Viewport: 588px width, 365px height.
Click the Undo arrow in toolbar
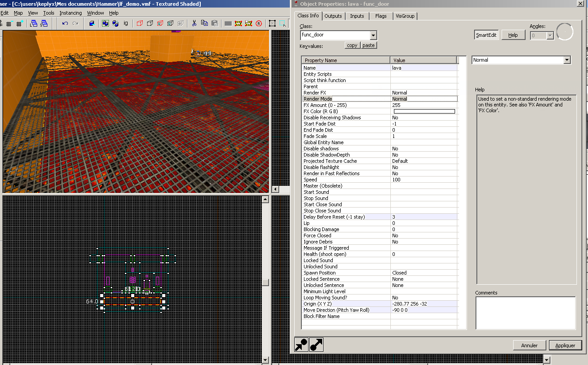point(65,24)
